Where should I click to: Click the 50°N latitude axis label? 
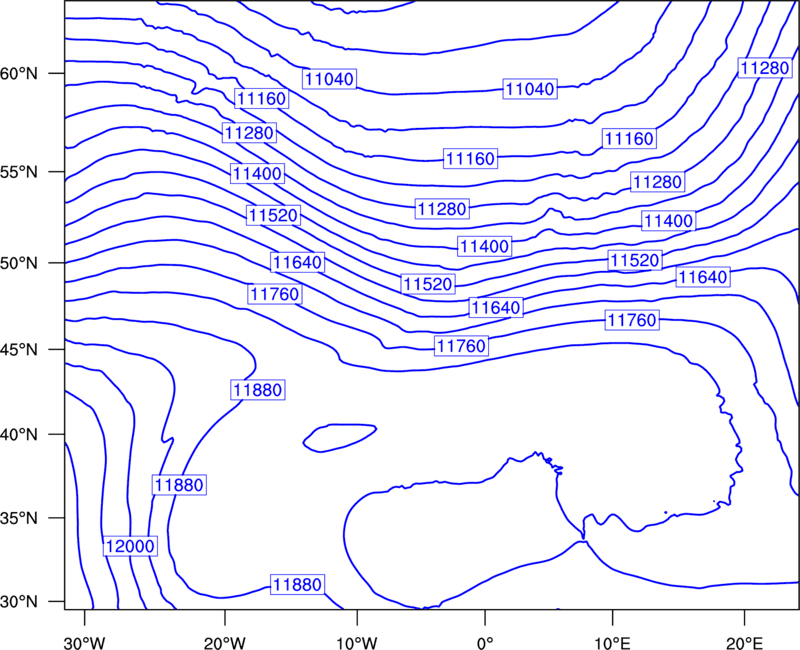point(18,263)
